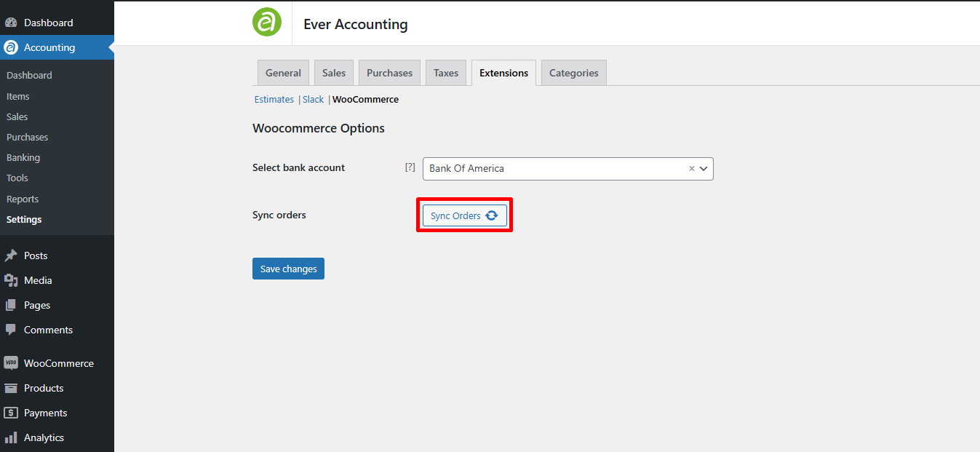
Task: Open the Purchases settings tab
Action: (389, 73)
